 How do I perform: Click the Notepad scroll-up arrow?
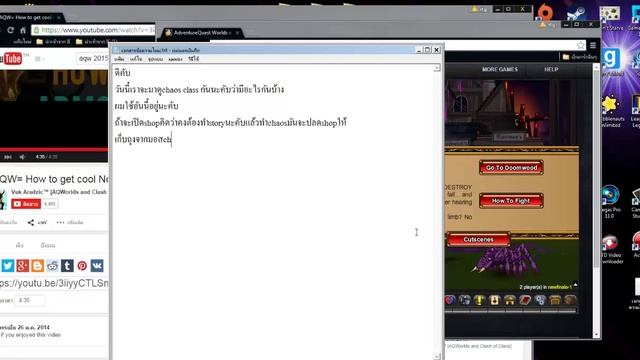437,68
